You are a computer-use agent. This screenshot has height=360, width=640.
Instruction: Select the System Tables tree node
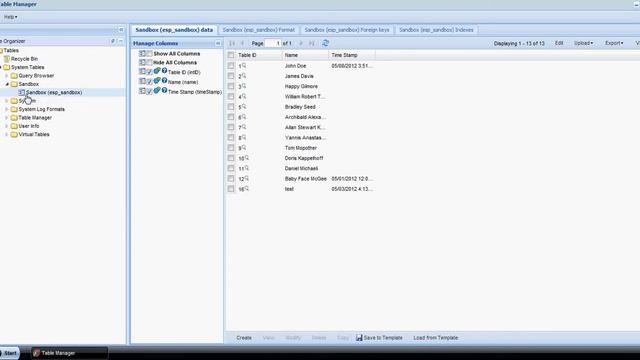(28, 67)
